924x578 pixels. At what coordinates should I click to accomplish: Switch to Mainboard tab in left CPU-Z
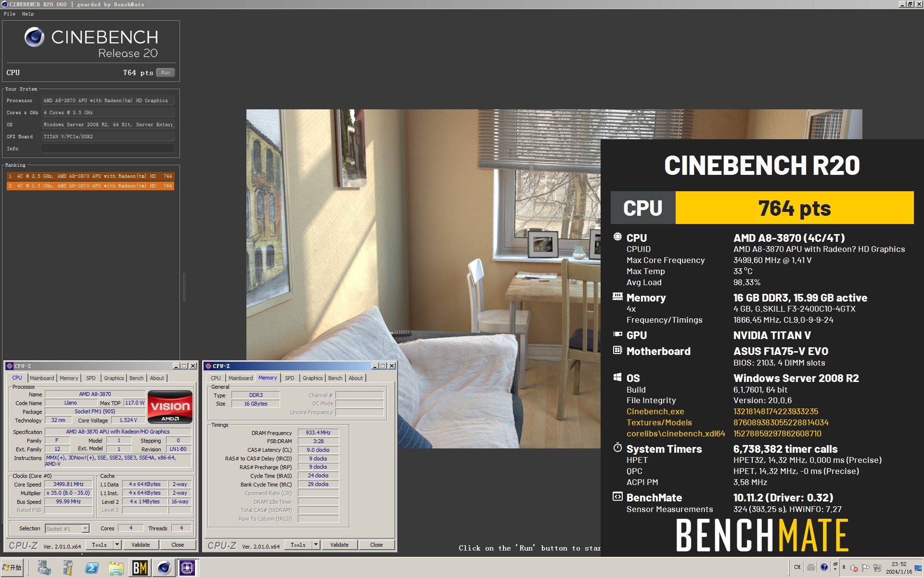point(42,378)
